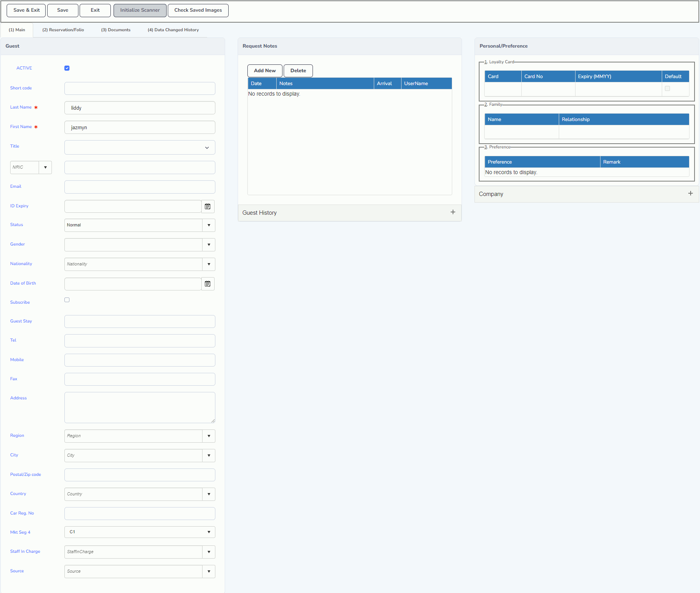Click into the Address text area
This screenshot has height=593, width=700.
coord(140,408)
